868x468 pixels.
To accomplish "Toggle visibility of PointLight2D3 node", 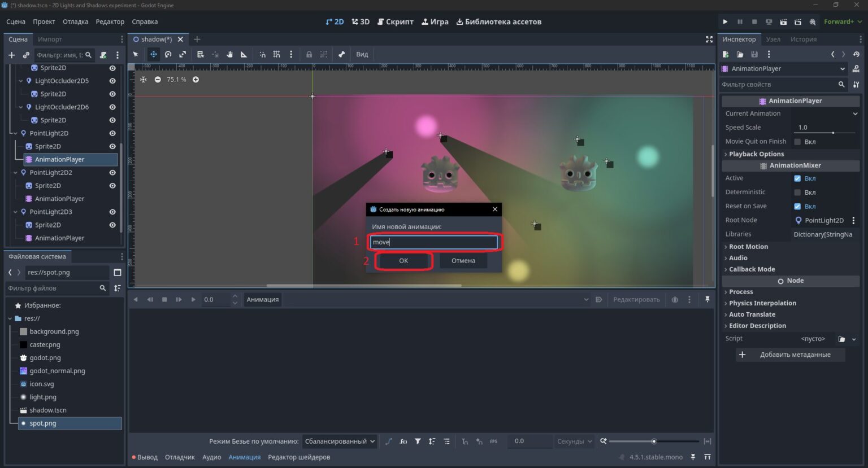I will 112,212.
